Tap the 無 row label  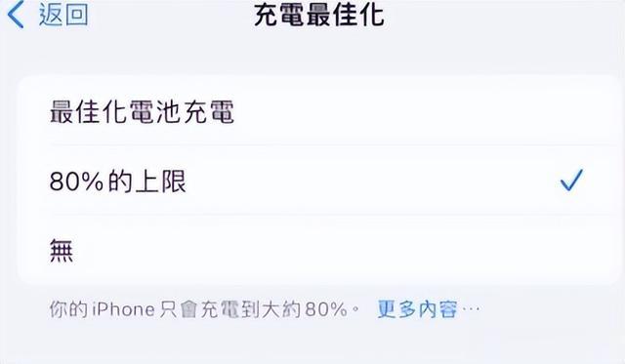tap(62, 251)
